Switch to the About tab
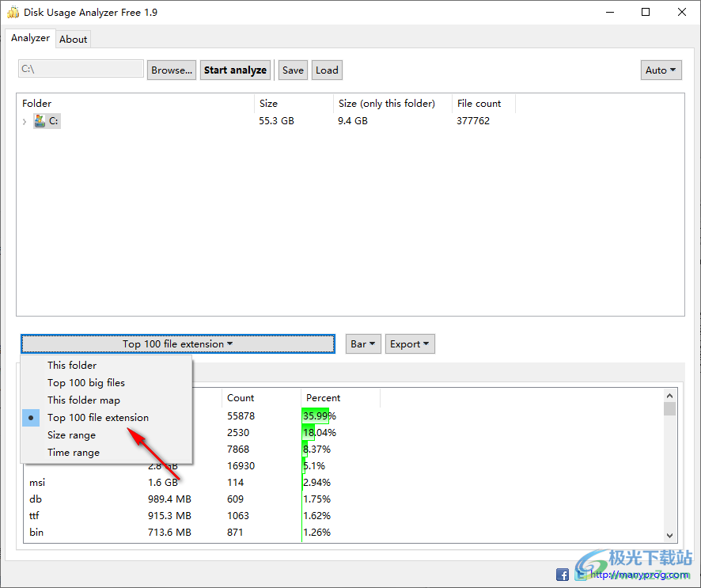This screenshot has width=701, height=588. [x=74, y=40]
